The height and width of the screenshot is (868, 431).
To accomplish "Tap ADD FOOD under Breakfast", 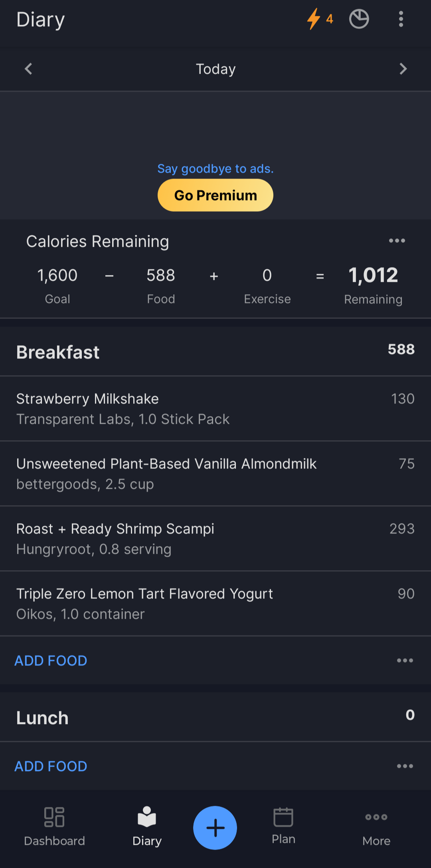I will pyautogui.click(x=51, y=661).
